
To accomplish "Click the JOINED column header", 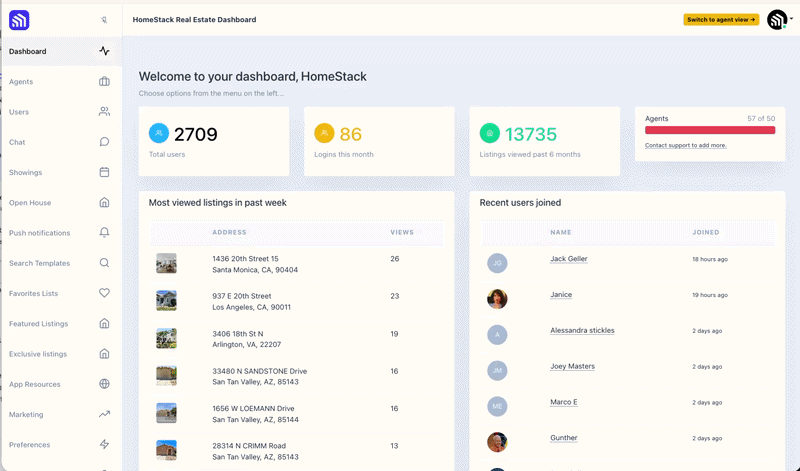I will point(706,232).
